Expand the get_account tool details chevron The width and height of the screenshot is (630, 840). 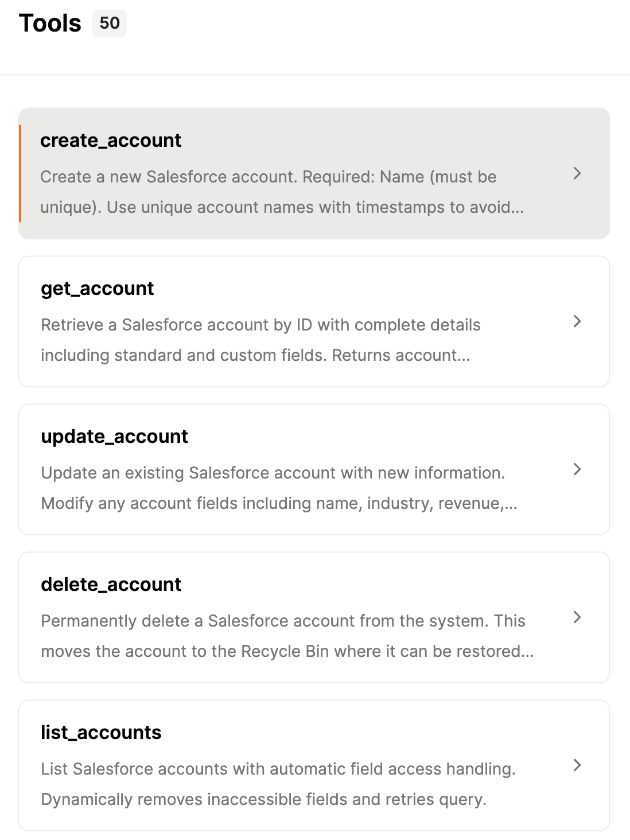(x=577, y=321)
